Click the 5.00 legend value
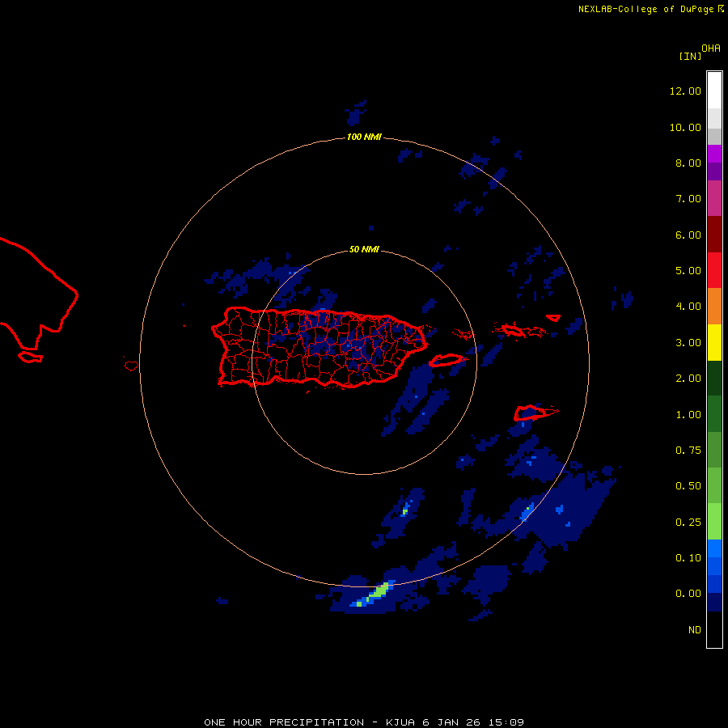Image resolution: width=728 pixels, height=728 pixels. (688, 271)
